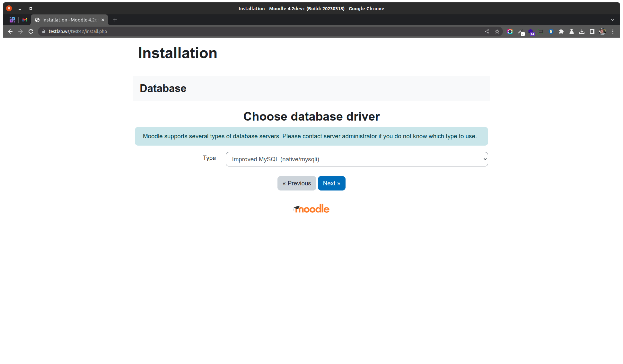This screenshot has width=623, height=364.
Task: Switch to the first pinned purple tab
Action: click(12, 20)
